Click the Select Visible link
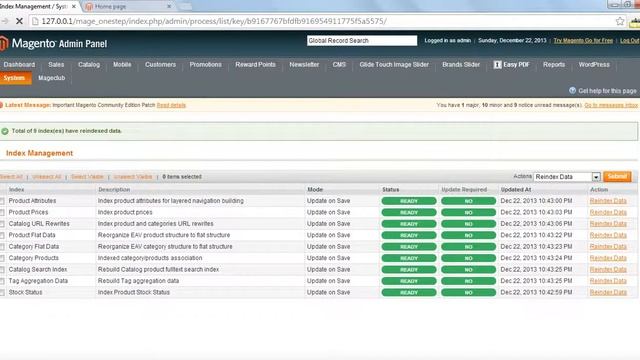Image resolution: width=640 pixels, height=360 pixels. (x=87, y=177)
